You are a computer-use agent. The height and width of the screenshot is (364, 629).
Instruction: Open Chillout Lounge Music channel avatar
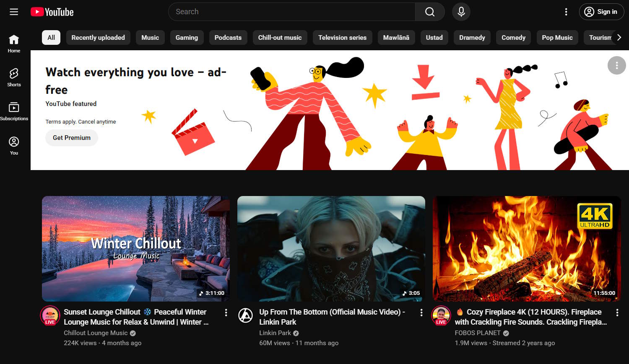click(50, 315)
